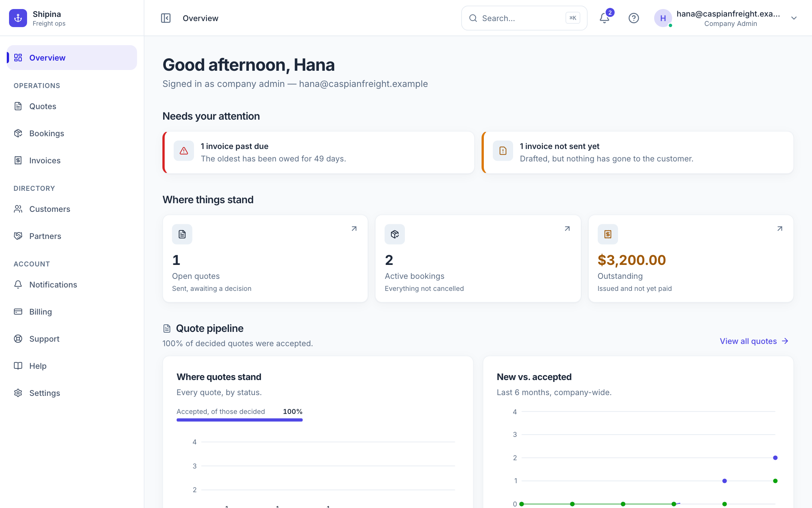
Task: Click the arrow on Active bookings card
Action: (x=567, y=229)
